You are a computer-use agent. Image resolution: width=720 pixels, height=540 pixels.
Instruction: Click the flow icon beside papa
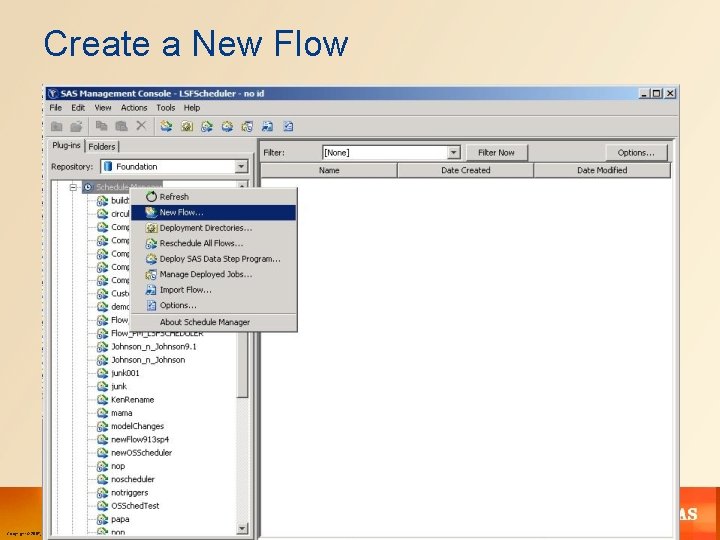(x=102, y=519)
